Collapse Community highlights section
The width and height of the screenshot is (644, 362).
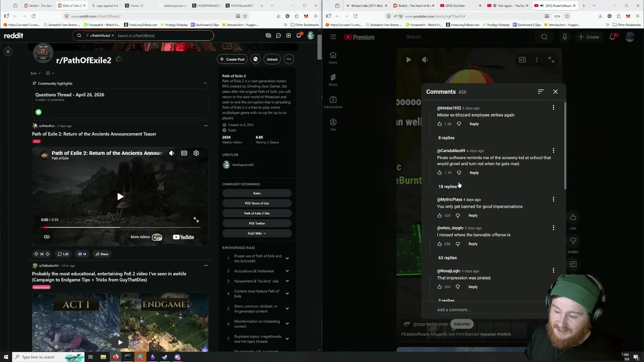(205, 83)
